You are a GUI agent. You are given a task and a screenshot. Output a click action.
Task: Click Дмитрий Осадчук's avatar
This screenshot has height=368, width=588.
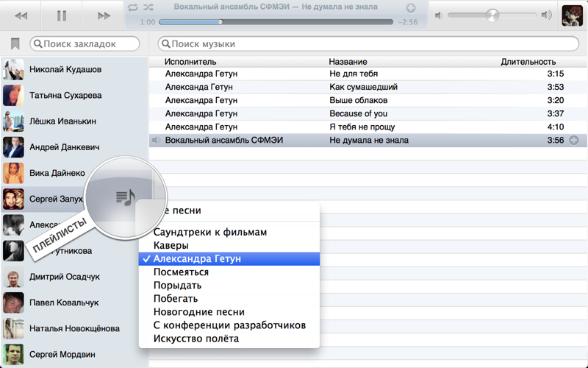point(13,277)
